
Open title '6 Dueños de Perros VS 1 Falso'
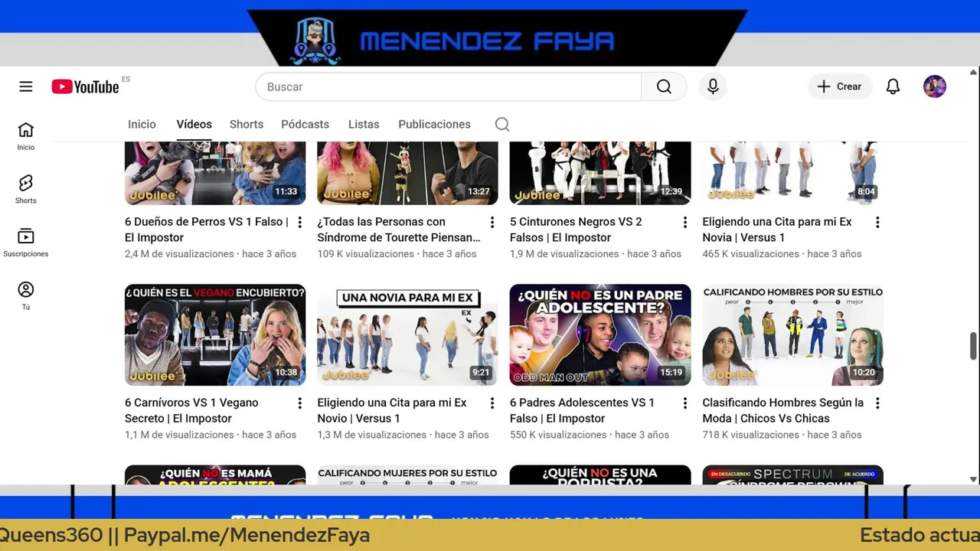(207, 230)
